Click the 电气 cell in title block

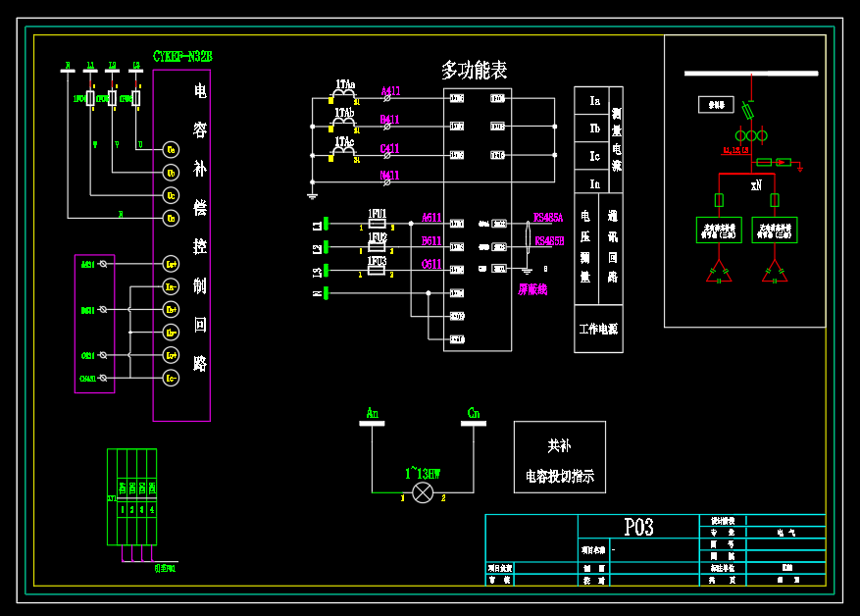tap(785, 533)
